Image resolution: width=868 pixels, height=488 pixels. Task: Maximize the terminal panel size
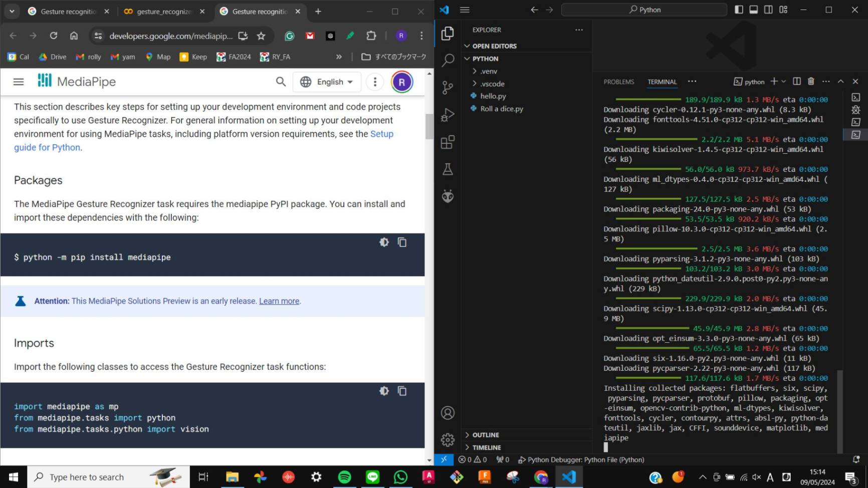click(x=840, y=81)
